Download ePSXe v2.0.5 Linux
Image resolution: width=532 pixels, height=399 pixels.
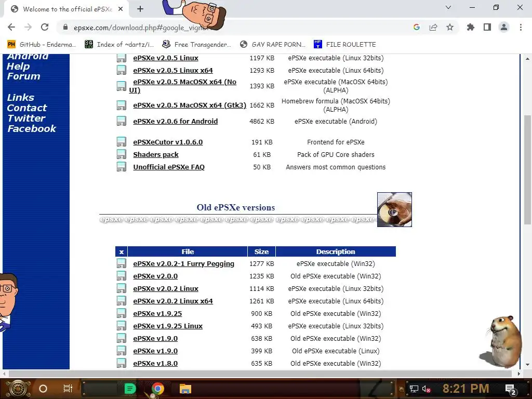(166, 58)
